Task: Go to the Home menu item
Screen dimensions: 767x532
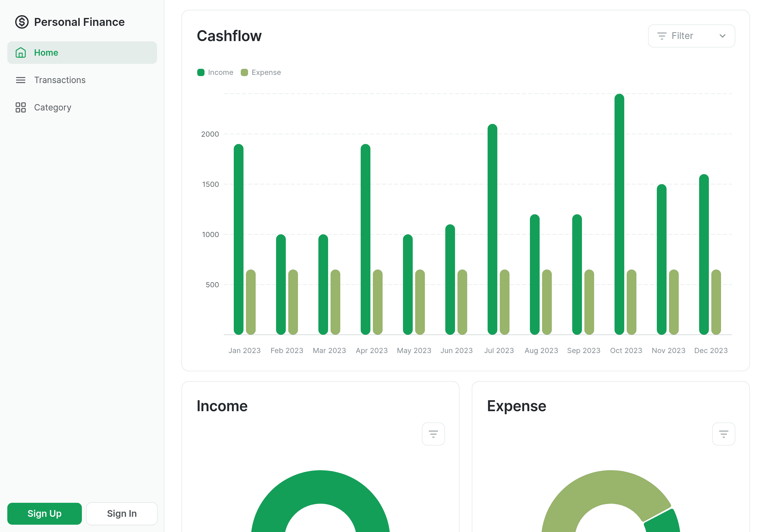Action: click(x=82, y=53)
